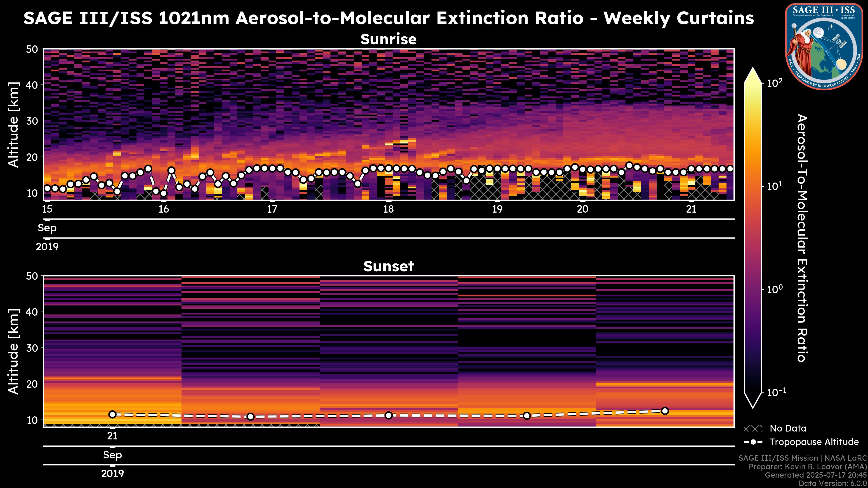Click the Sunrise date tick 20
The height and width of the screenshot is (488, 868).
click(582, 209)
